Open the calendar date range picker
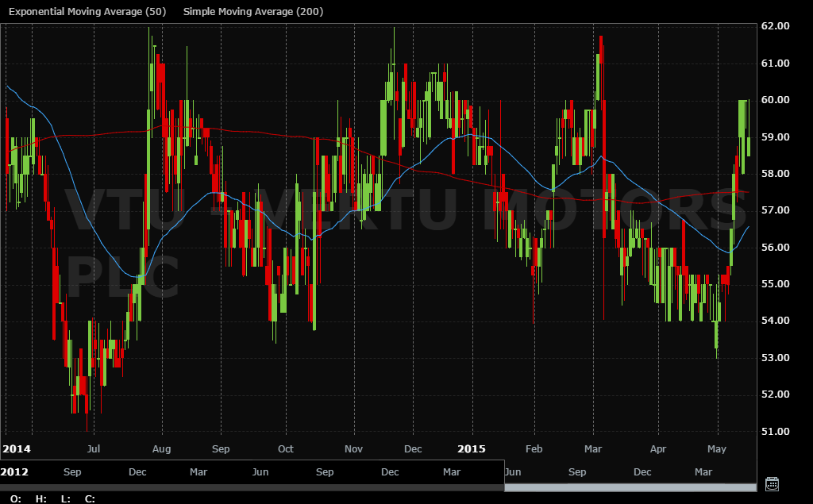The height and width of the screenshot is (504, 813). pyautogui.click(x=771, y=483)
